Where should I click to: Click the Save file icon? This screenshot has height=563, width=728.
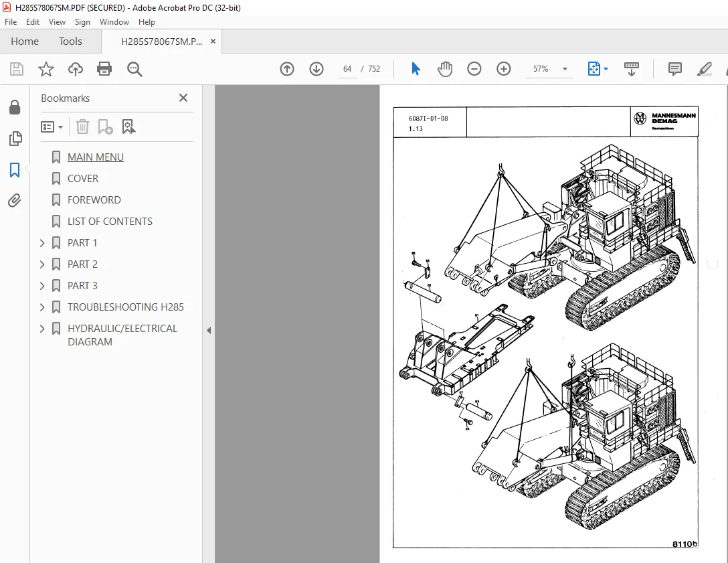[x=17, y=69]
